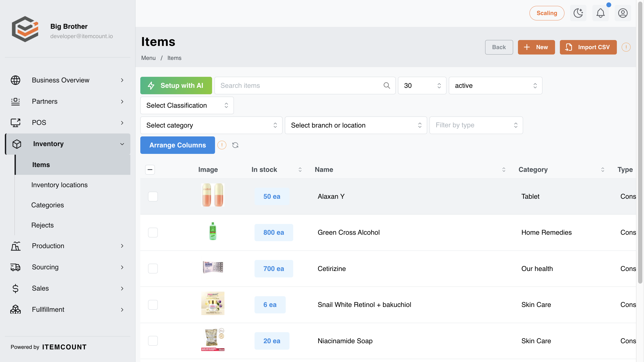
Task: Select Items in Inventory submenu
Action: (73, 165)
